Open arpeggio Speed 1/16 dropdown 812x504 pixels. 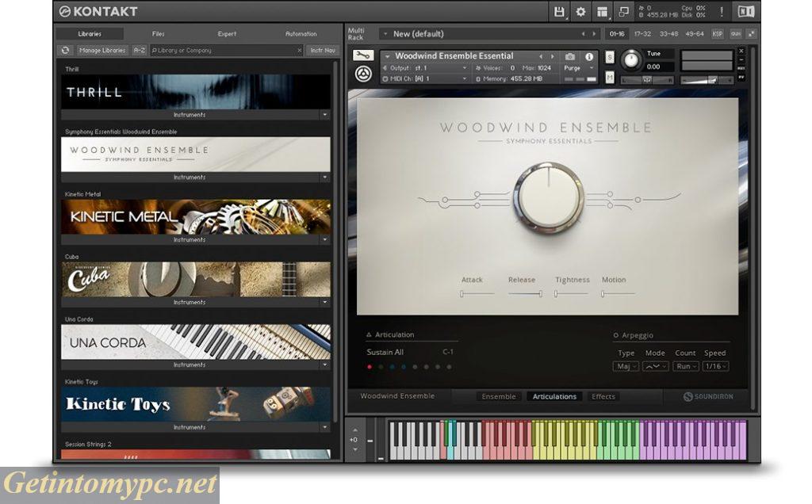(716, 366)
